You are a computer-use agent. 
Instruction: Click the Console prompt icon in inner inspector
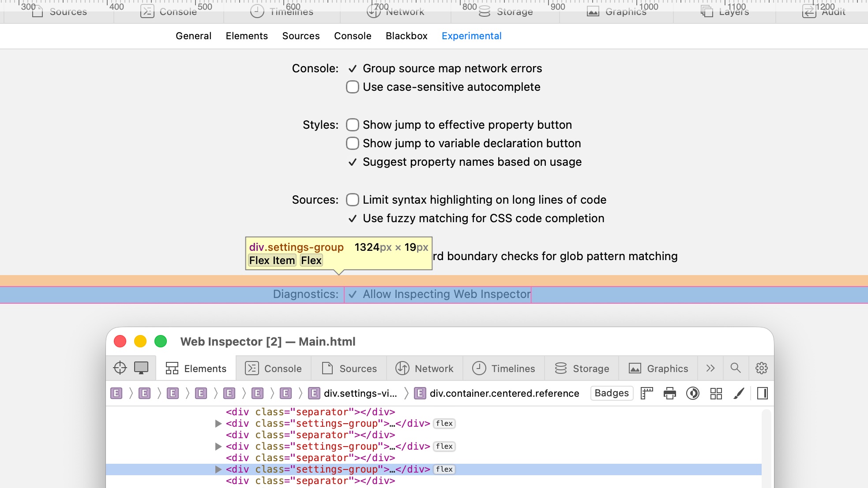[252, 368]
